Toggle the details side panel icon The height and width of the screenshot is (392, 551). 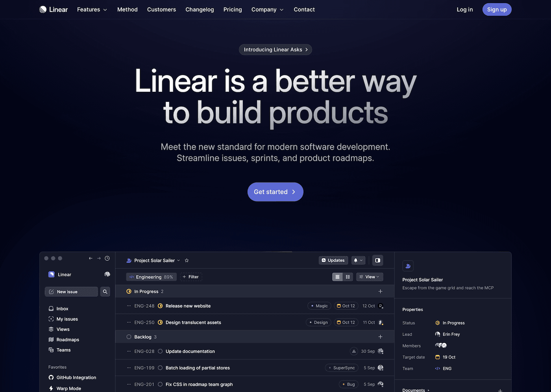click(x=377, y=260)
